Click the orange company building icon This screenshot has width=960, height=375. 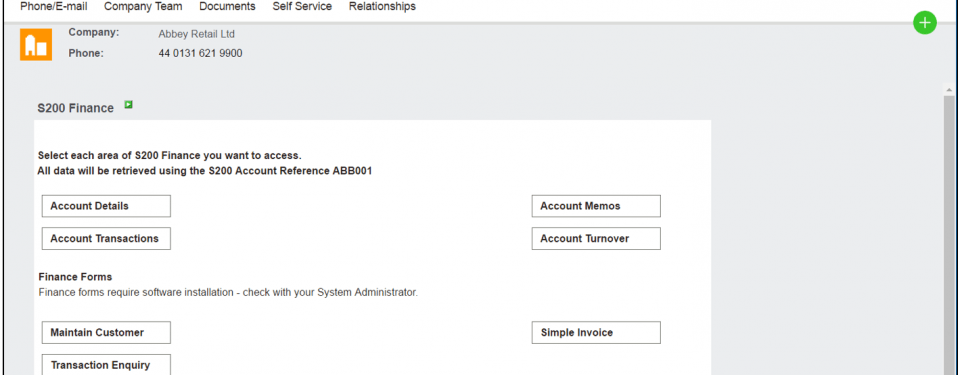[36, 45]
